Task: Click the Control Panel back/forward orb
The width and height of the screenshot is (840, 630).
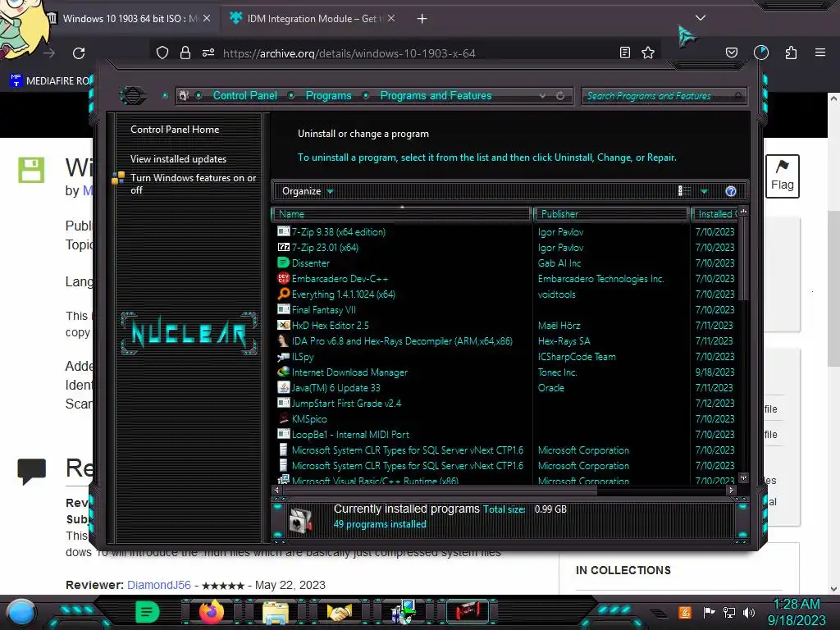Action: click(133, 96)
